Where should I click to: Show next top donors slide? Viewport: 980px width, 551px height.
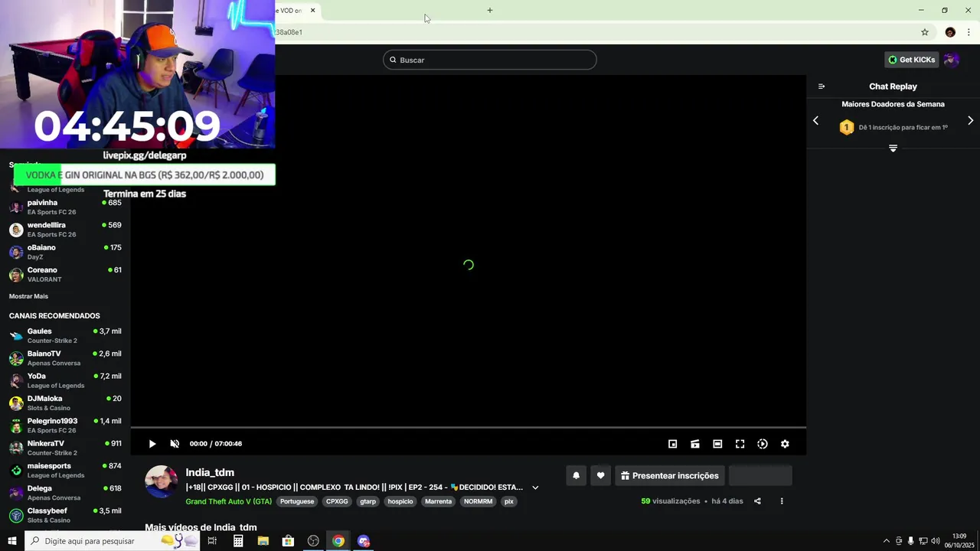click(x=971, y=121)
